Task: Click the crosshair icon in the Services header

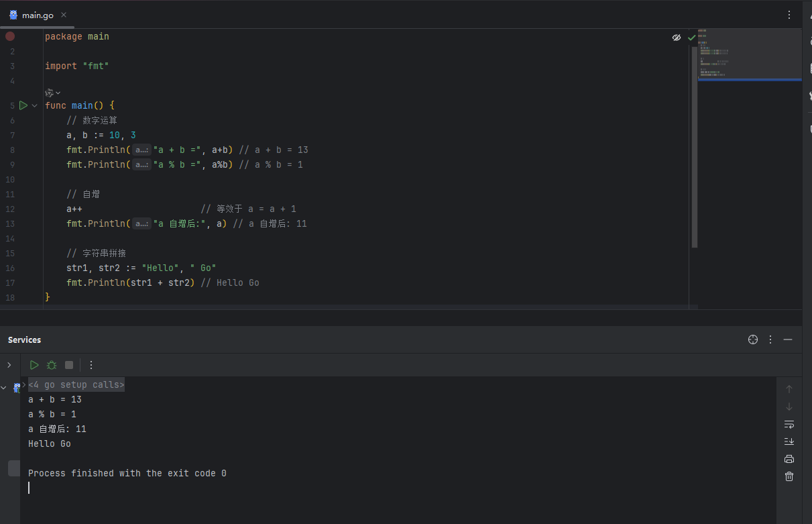Action: (x=752, y=340)
